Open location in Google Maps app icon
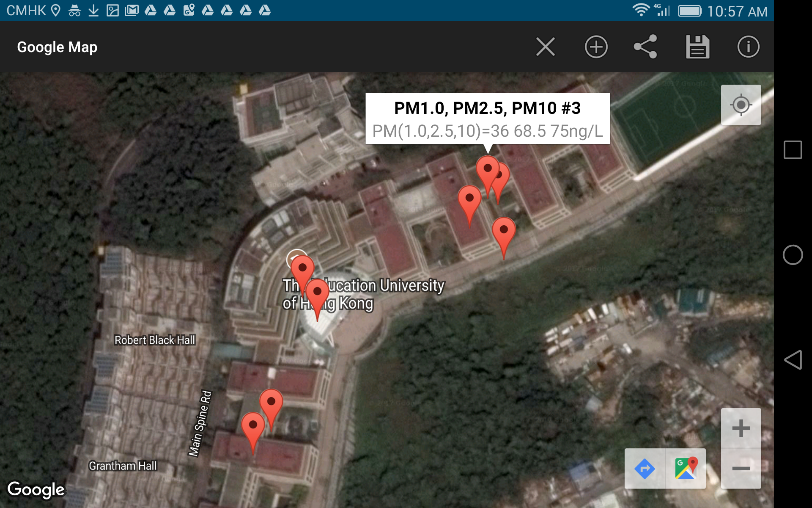Image resolution: width=812 pixels, height=508 pixels. click(686, 469)
